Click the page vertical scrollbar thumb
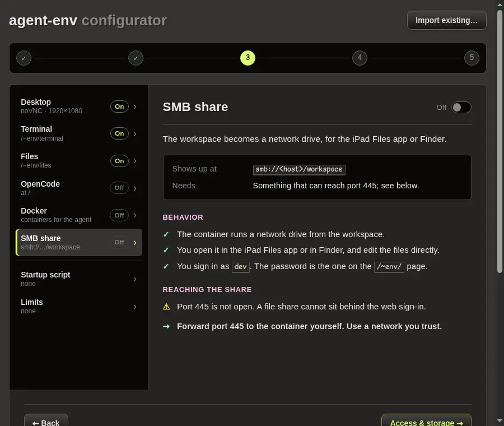This screenshot has height=426, width=504. 500,142
